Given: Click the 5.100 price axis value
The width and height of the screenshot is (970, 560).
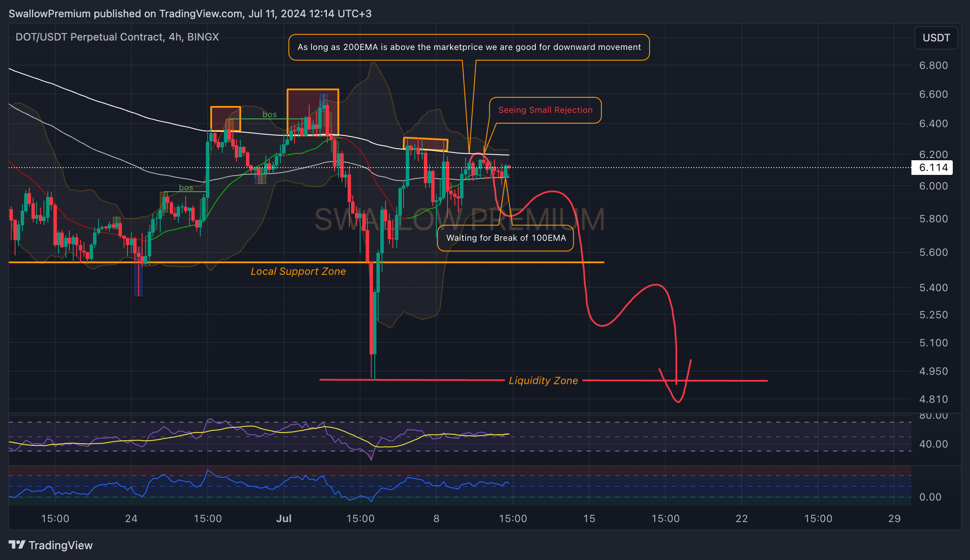Looking at the screenshot, I should tap(933, 343).
